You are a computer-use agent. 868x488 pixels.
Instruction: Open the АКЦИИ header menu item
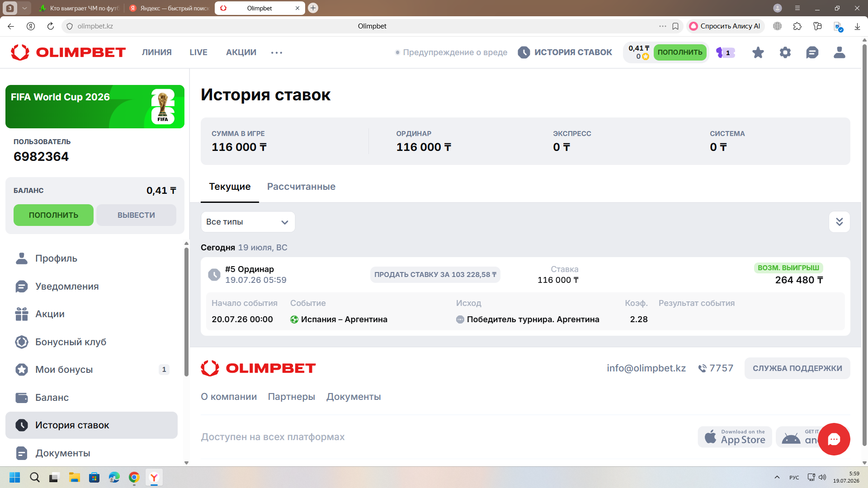click(x=241, y=52)
